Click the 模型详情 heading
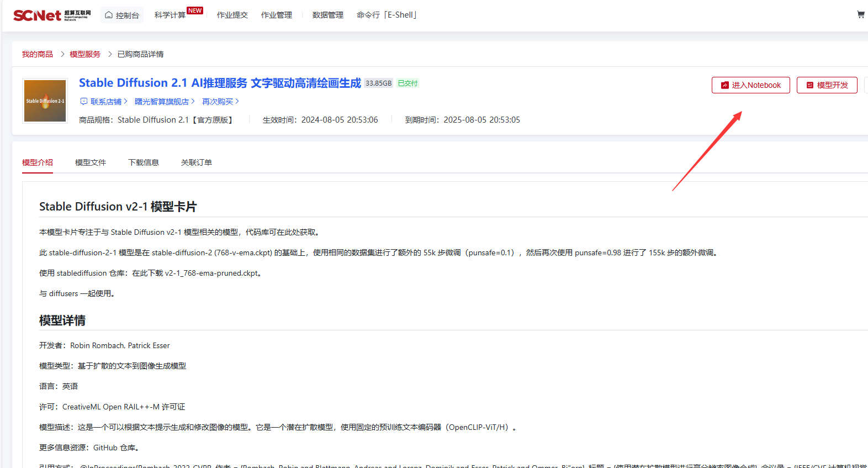Viewport: 868px width, 468px height. 62,320
